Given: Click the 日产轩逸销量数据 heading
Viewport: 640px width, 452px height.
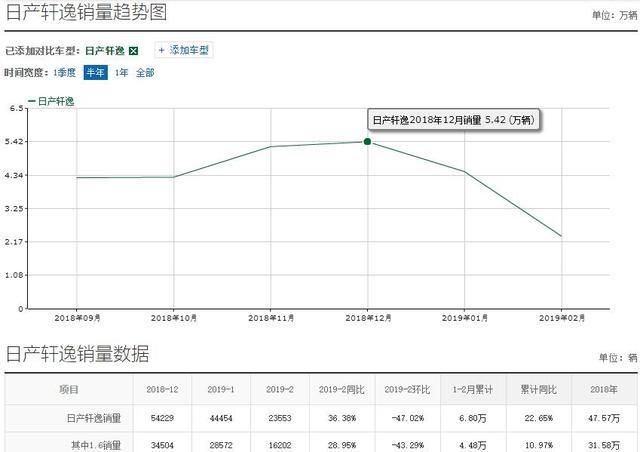Looking at the screenshot, I should (78, 353).
